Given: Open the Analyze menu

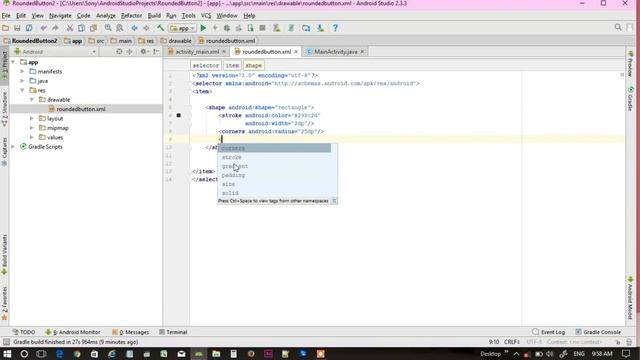Looking at the screenshot, I should point(106,16).
